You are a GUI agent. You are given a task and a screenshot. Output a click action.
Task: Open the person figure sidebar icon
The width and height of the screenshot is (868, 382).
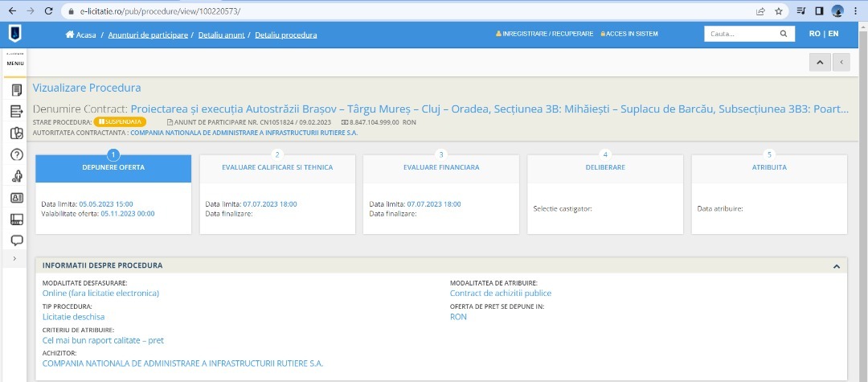coord(17,176)
